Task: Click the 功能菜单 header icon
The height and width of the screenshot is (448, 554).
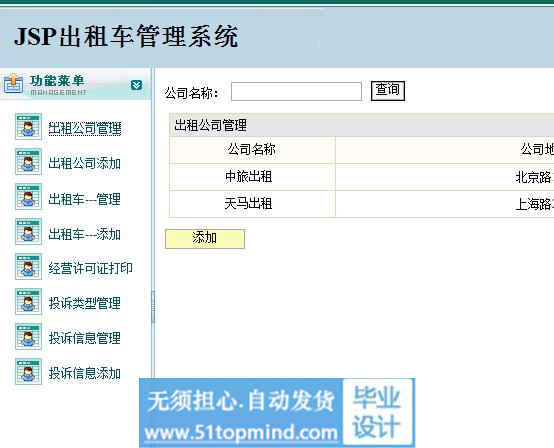Action: (13, 84)
